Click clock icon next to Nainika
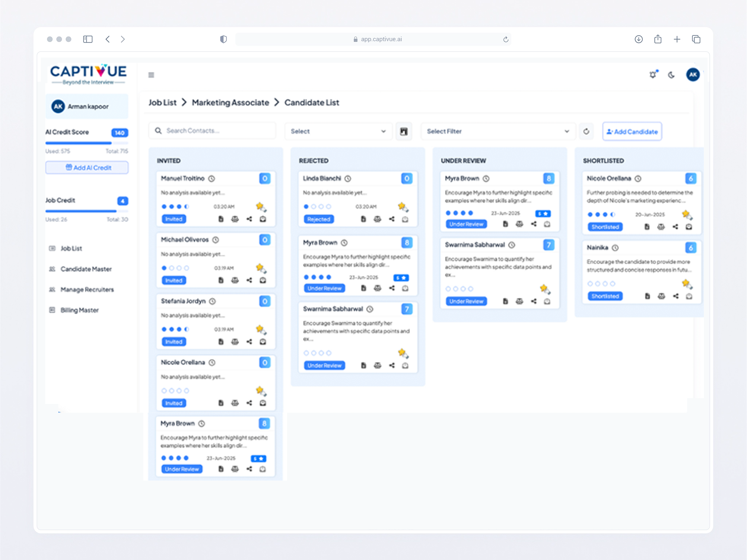 [x=615, y=248]
